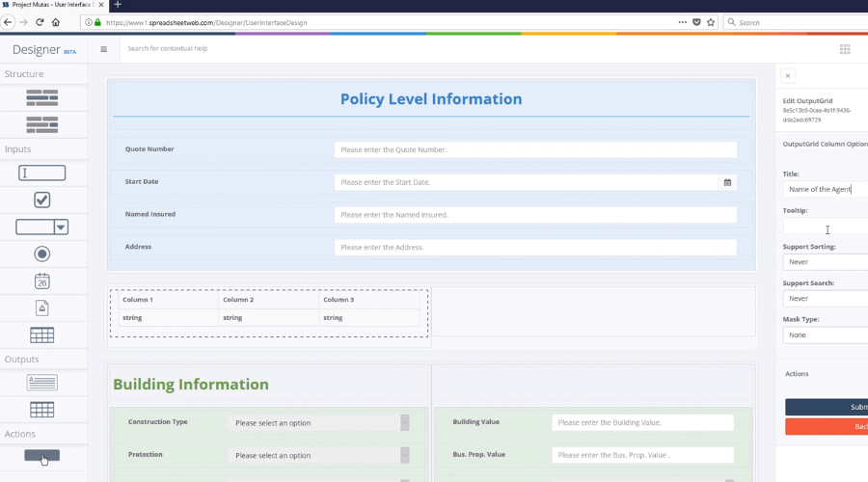
Task: Pick the input grid element icon
Action: [42, 335]
